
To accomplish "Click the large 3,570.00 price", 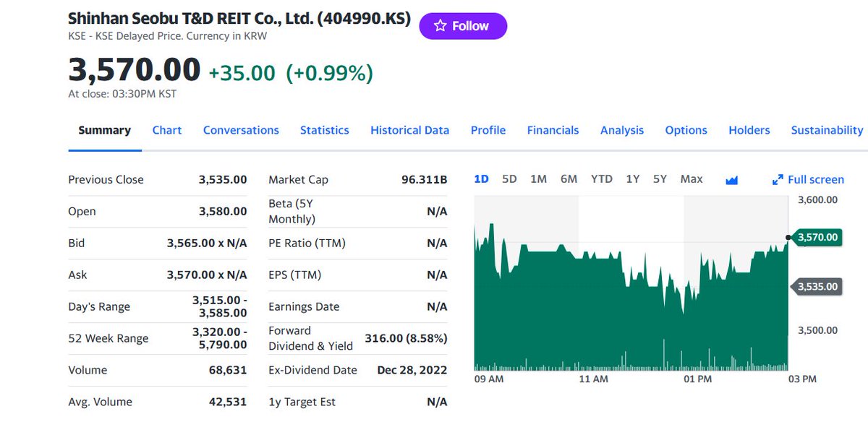I will tap(135, 70).
